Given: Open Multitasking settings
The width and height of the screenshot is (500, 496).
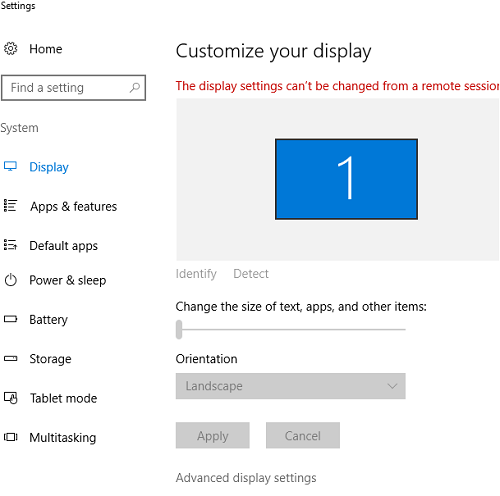Looking at the screenshot, I should coord(63,438).
